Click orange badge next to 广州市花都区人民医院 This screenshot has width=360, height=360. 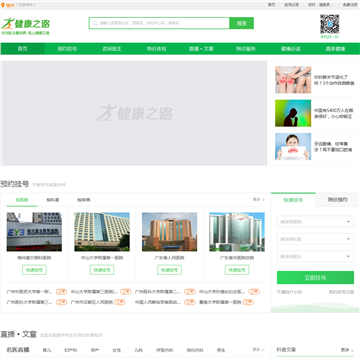click(120, 302)
